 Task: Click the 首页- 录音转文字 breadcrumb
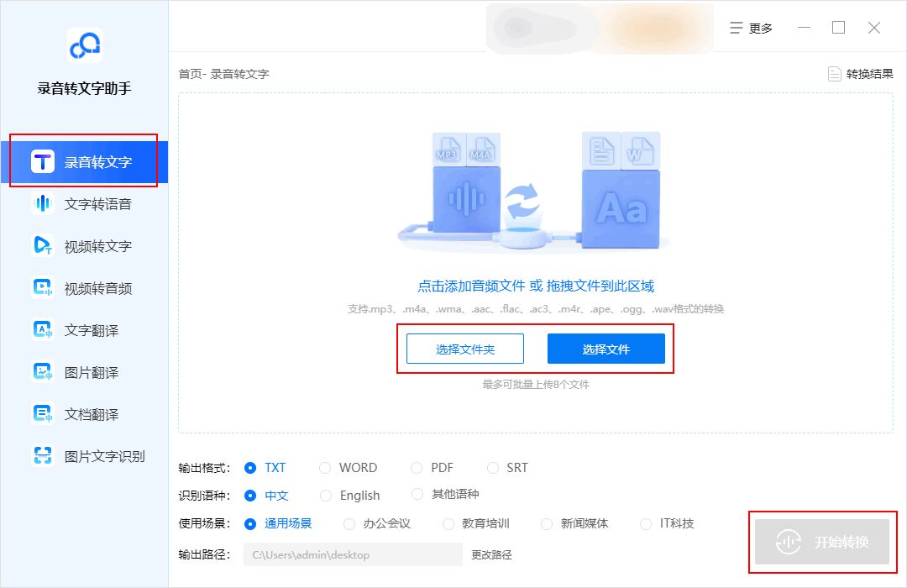(x=223, y=74)
